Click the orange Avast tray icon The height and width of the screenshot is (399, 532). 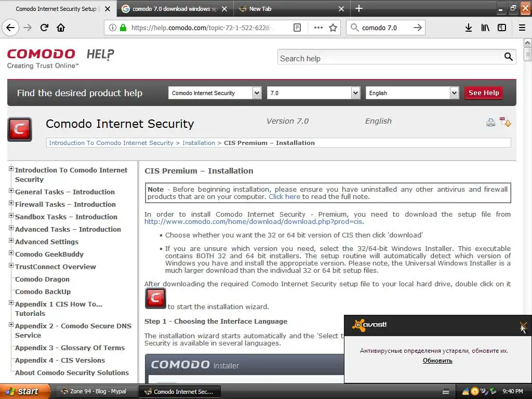point(475,392)
